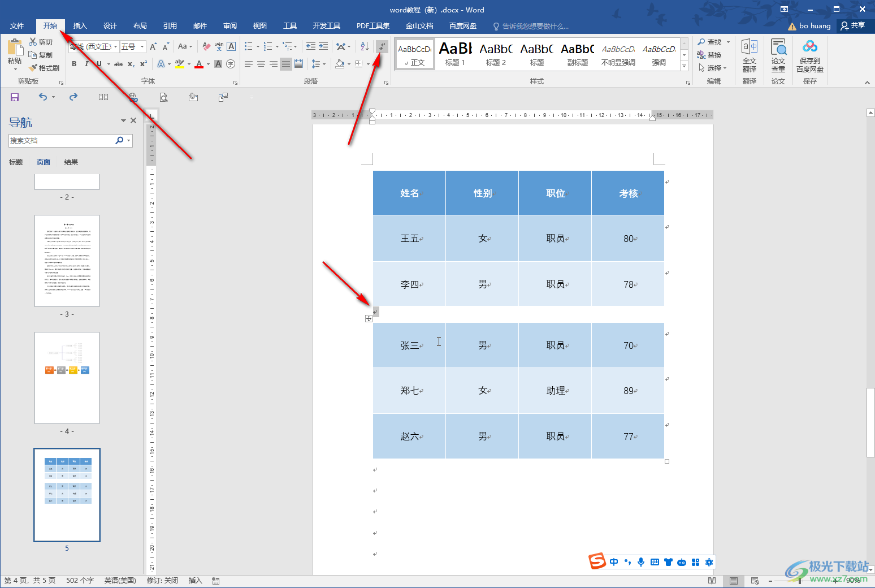
Task: Expand the styles gallery
Action: [x=684, y=66]
